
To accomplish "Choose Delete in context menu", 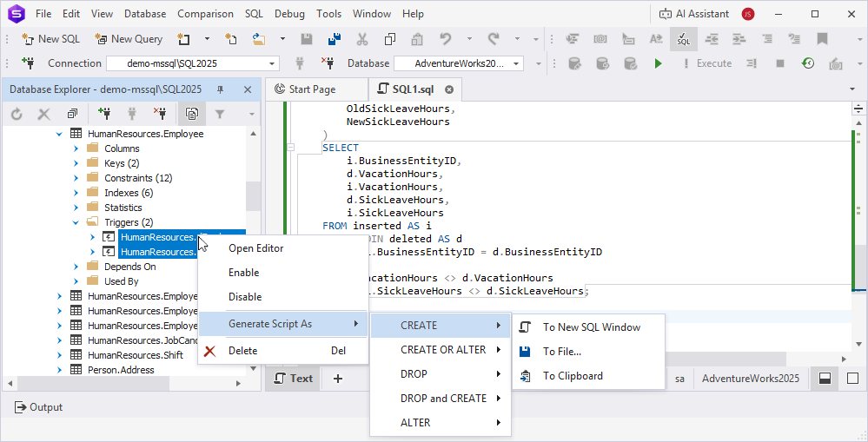I will 282,351.
